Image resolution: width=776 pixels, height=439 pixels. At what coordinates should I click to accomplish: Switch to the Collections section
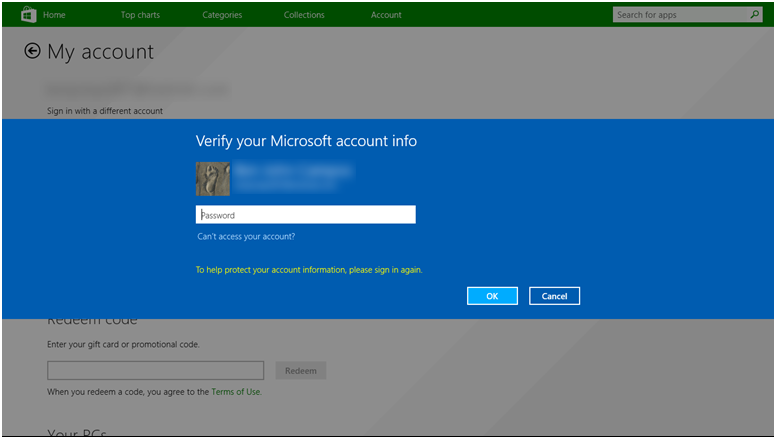coord(304,15)
